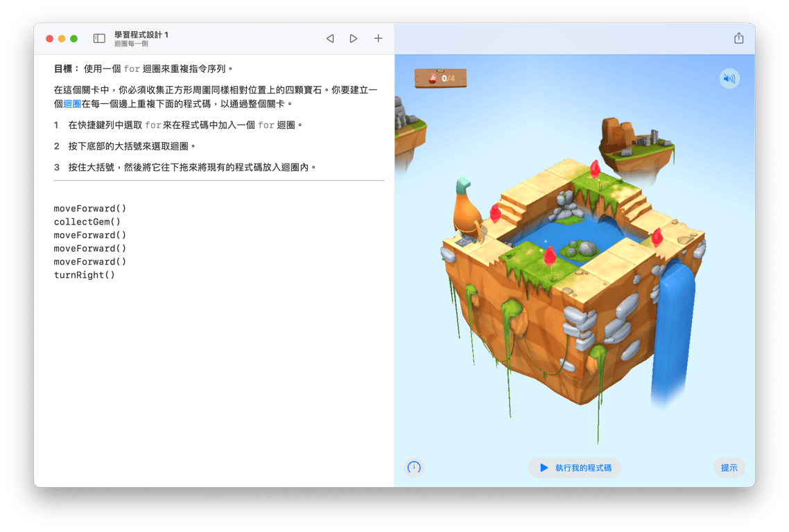789x532 pixels.
Task: Select the turnRight() code line
Action: click(x=85, y=275)
